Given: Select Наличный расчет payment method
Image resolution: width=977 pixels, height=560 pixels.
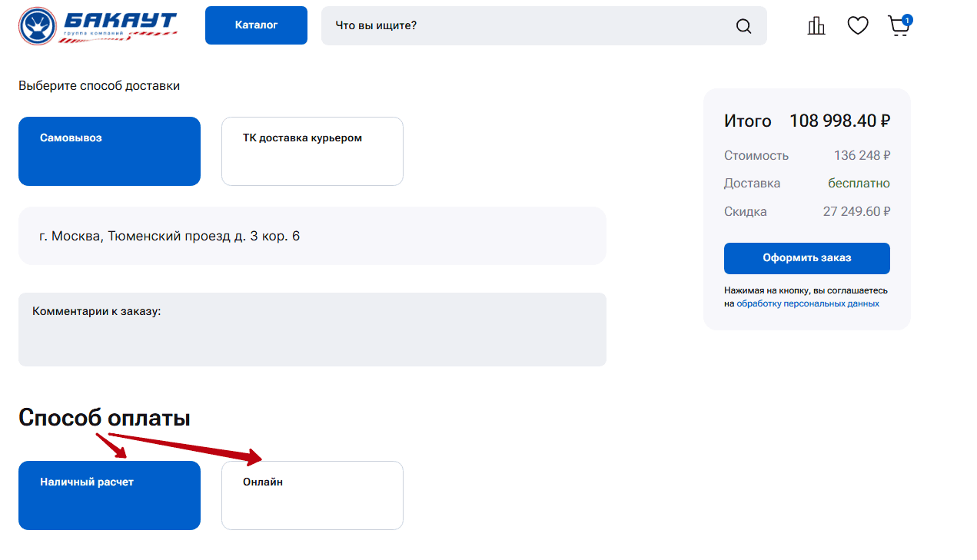Looking at the screenshot, I should [x=109, y=495].
